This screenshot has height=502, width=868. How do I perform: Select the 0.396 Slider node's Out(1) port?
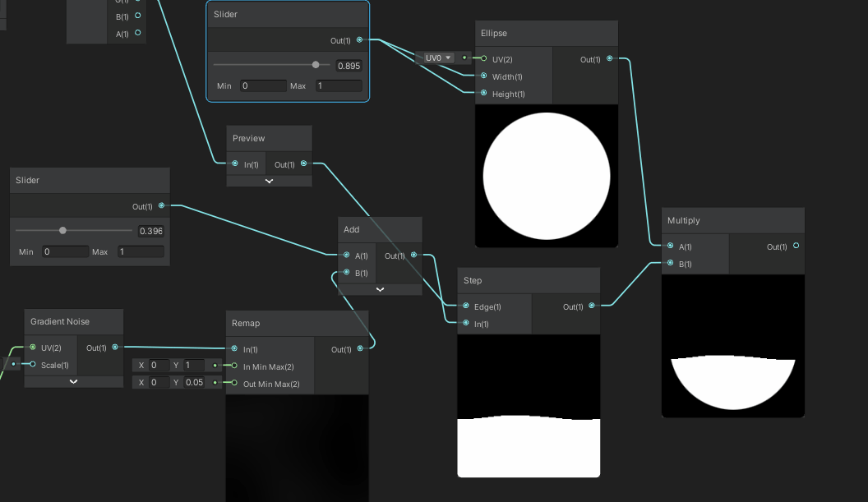(x=162, y=205)
